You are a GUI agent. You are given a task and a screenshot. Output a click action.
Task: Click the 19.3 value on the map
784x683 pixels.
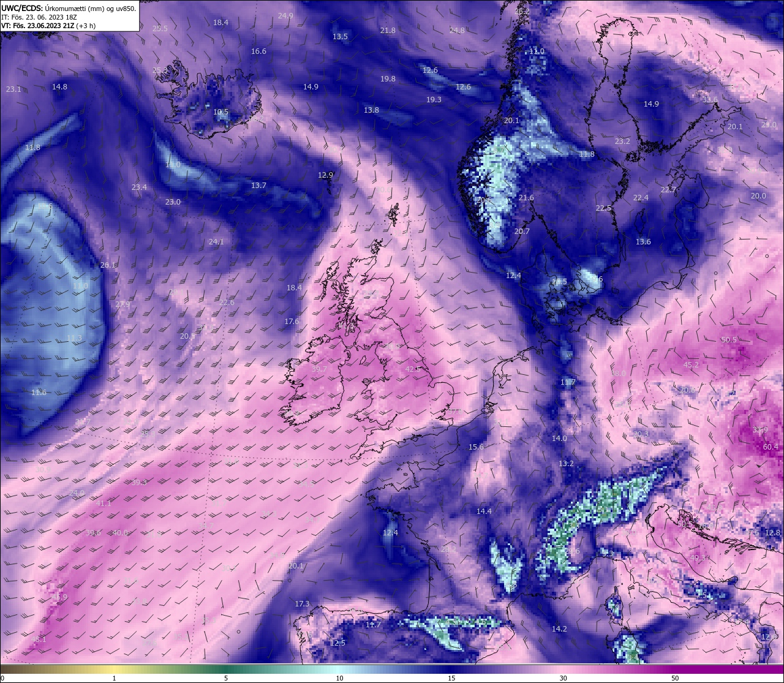coord(434,100)
